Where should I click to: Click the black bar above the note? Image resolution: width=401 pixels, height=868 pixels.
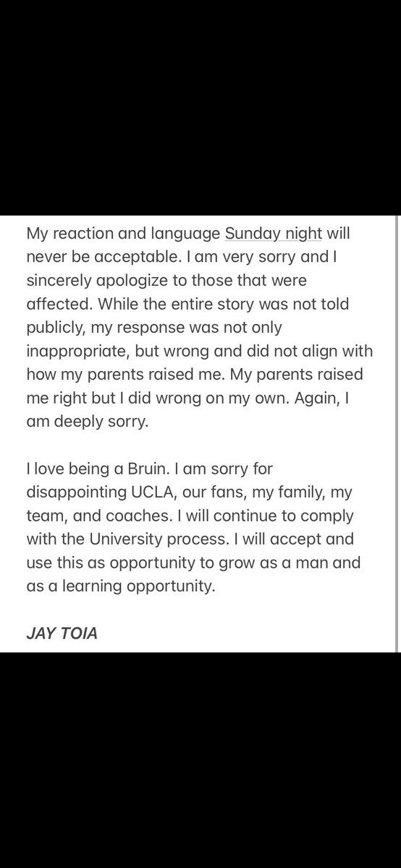click(200, 108)
